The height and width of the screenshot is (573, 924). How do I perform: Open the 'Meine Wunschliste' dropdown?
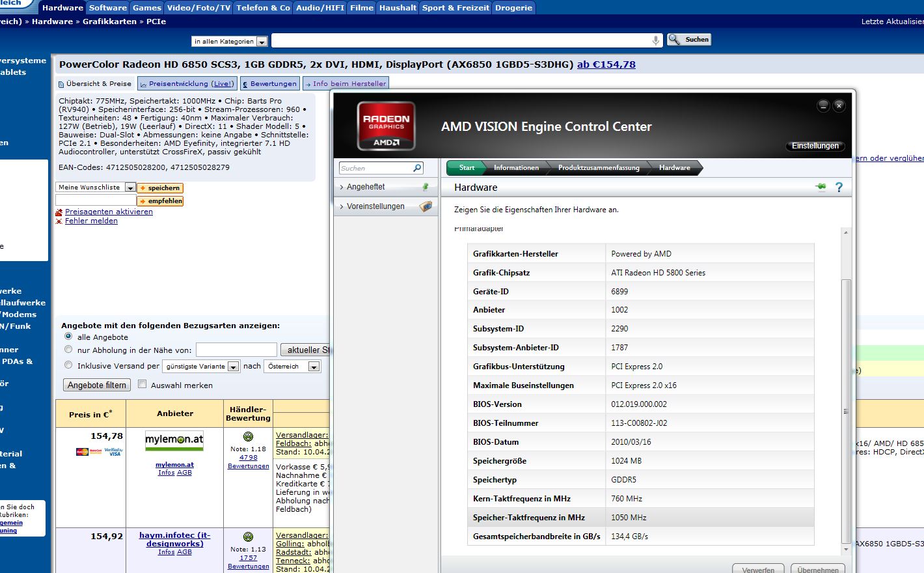(x=96, y=188)
